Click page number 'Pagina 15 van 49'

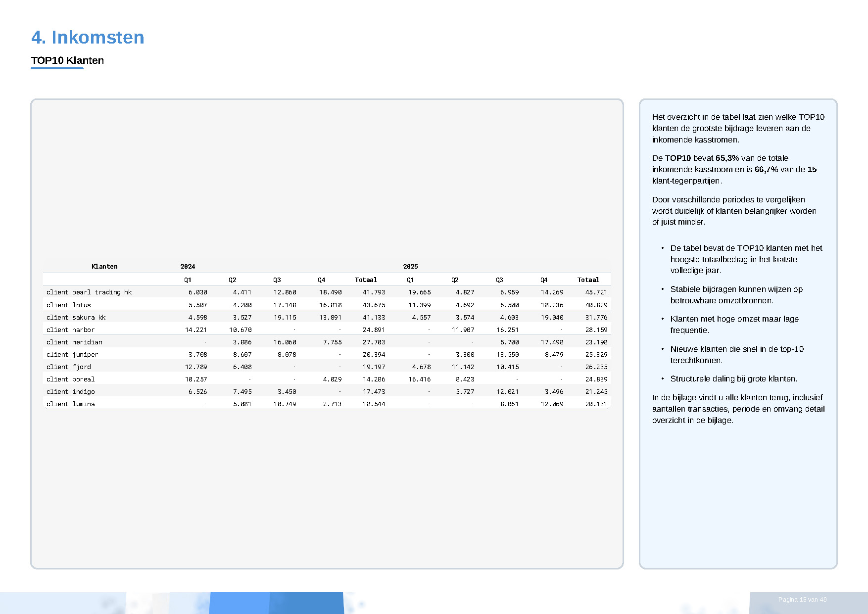tap(802, 600)
